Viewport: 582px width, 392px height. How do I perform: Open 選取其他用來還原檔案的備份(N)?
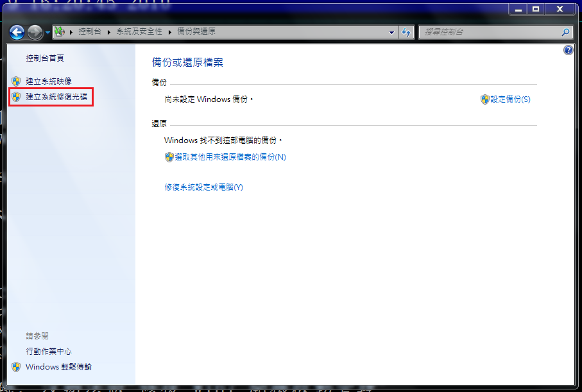pos(230,157)
